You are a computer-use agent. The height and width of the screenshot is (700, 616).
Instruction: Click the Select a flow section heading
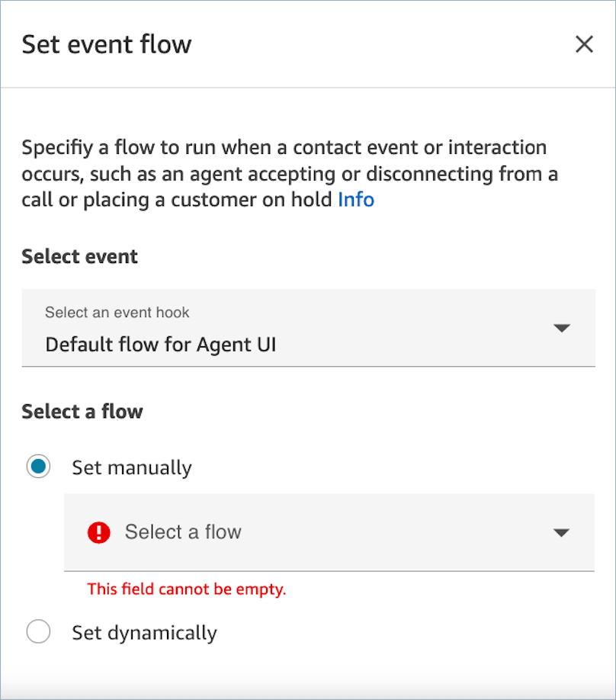pos(82,411)
